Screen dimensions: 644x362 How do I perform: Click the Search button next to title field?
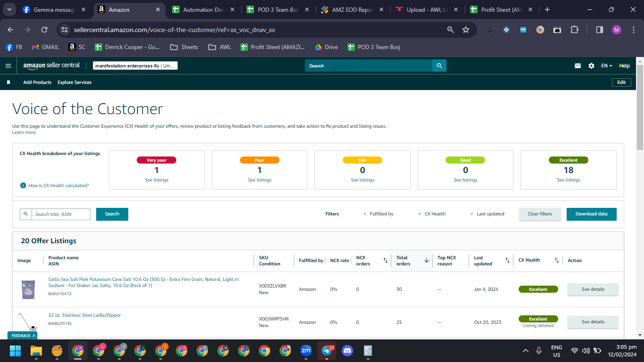(x=112, y=214)
